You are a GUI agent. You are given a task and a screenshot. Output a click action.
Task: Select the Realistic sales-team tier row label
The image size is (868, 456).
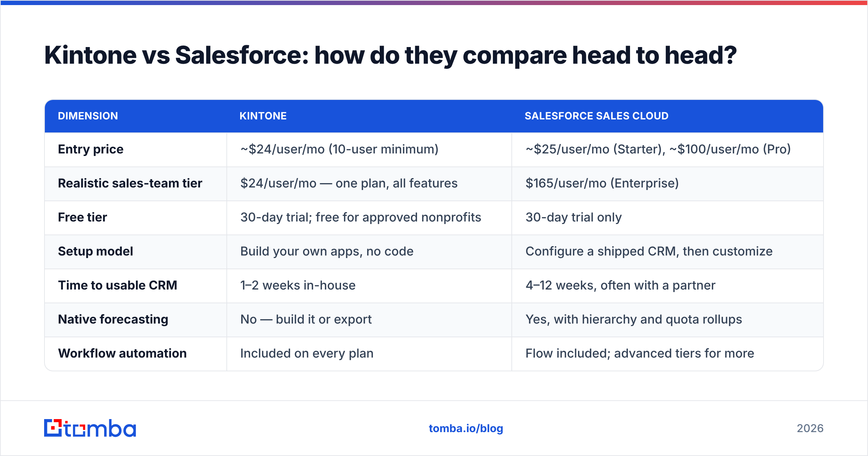130,183
